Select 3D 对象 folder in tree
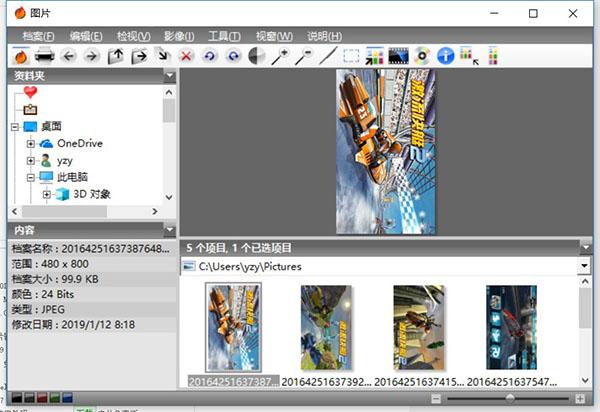 point(92,194)
